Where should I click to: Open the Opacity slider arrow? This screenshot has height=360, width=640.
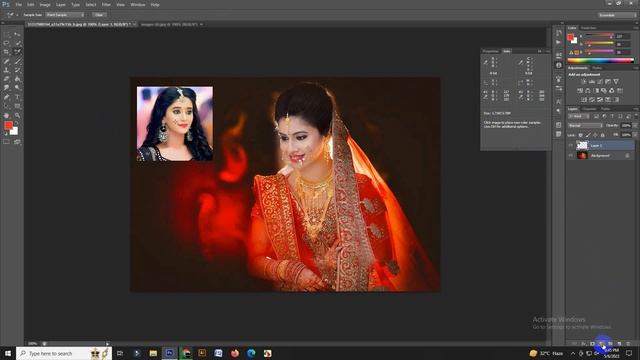click(x=636, y=125)
